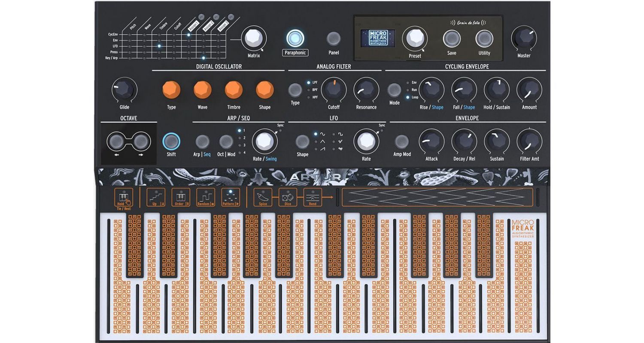Tap the Hold Tie/Rest icon
The width and height of the screenshot is (644, 343).
[x=124, y=198]
